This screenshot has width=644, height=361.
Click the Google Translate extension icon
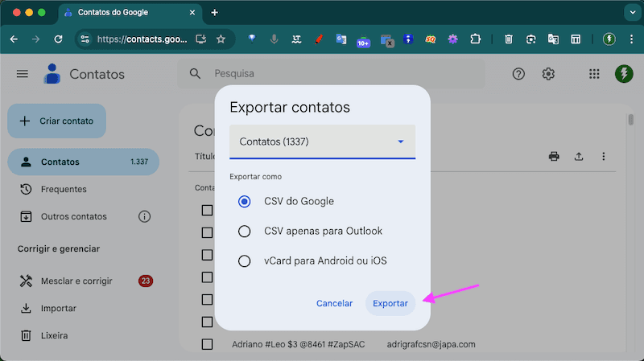(x=341, y=39)
